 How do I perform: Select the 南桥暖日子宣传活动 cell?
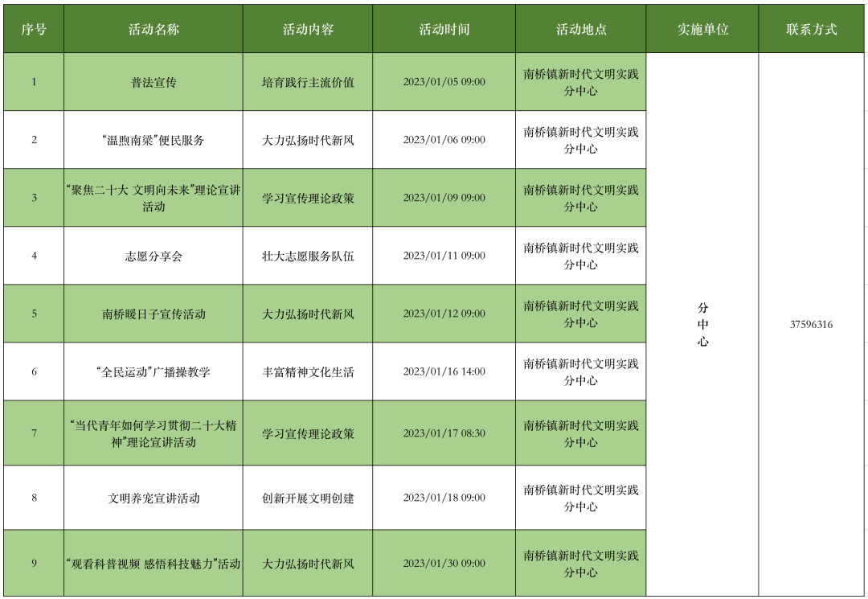point(152,314)
